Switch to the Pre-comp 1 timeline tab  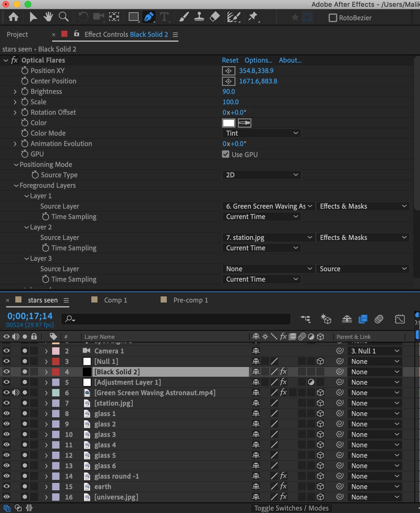point(191,300)
